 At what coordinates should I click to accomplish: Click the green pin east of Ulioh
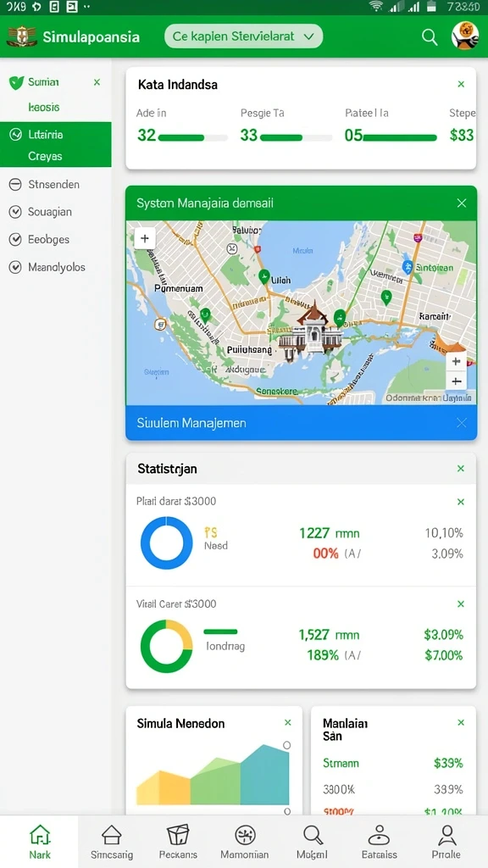[386, 298]
